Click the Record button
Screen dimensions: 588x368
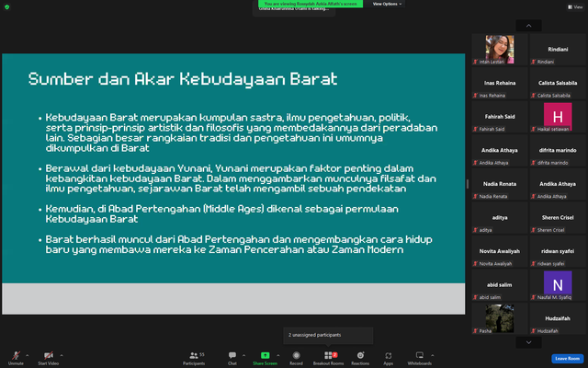296,358
